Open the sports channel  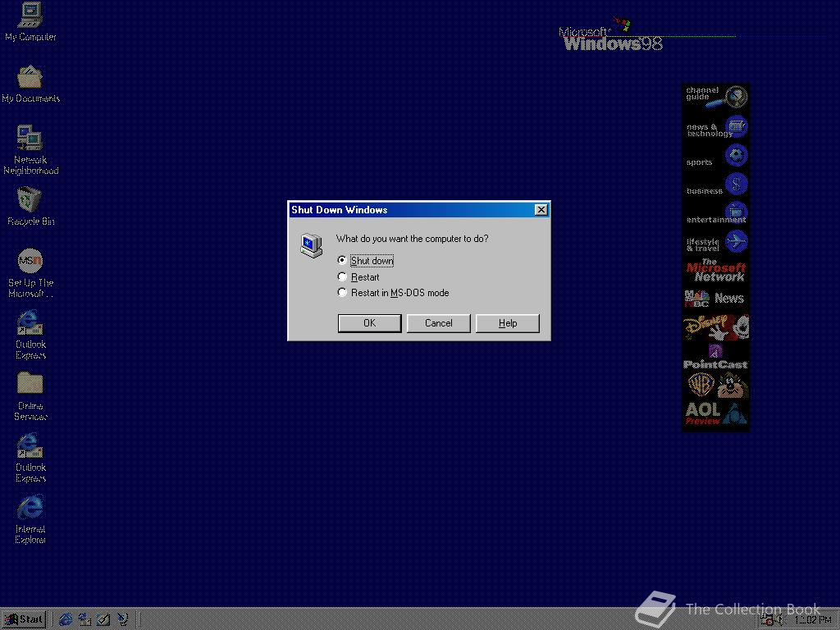(716, 157)
